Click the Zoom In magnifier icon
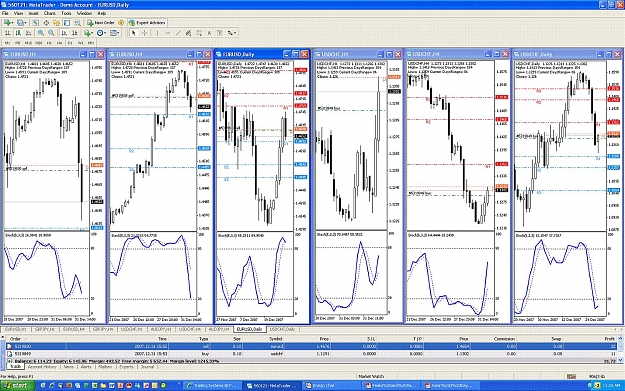625x391 pixels. point(41,33)
